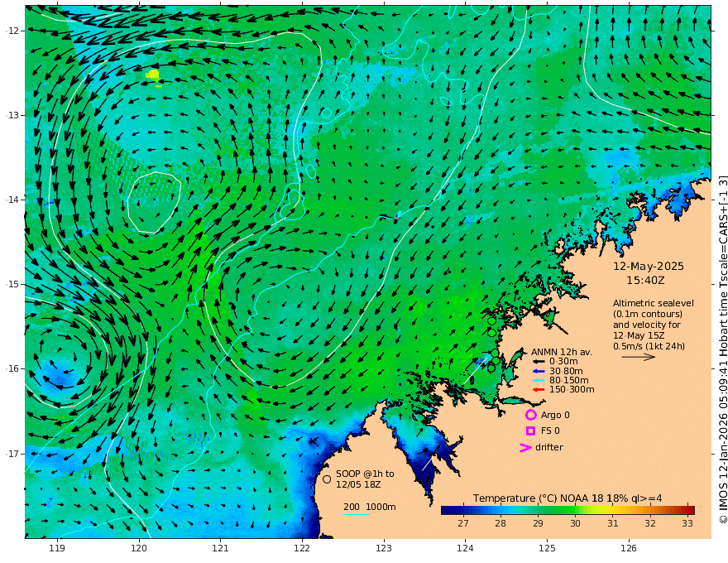Screen dimensions: 728x563
Task: Click the 'Argo 0' legend text
Action: 555,416
